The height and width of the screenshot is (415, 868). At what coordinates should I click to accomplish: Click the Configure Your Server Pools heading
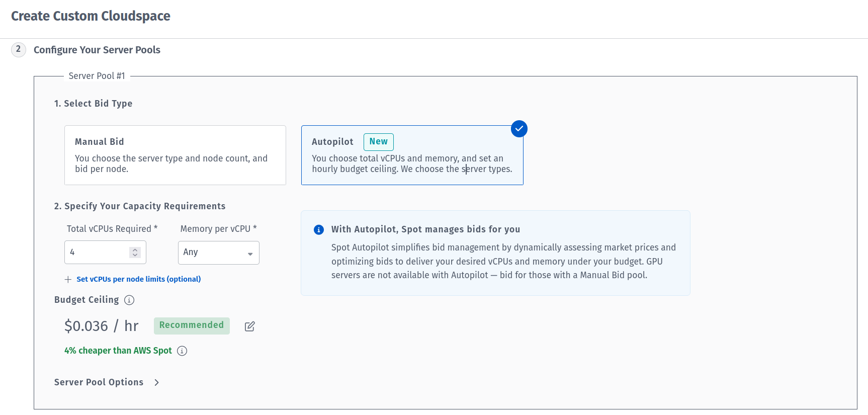(x=97, y=50)
